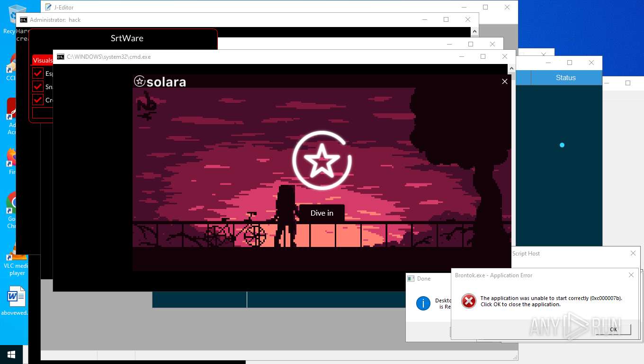Open the Windows Start menu
644x364 pixels.
[11, 355]
